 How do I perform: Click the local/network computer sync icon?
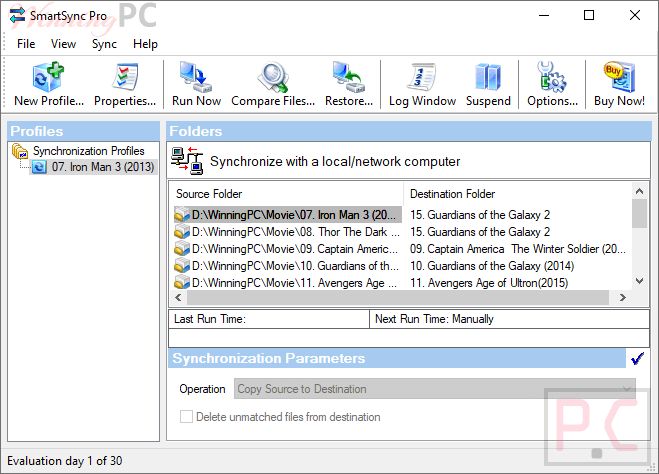pyautogui.click(x=187, y=161)
